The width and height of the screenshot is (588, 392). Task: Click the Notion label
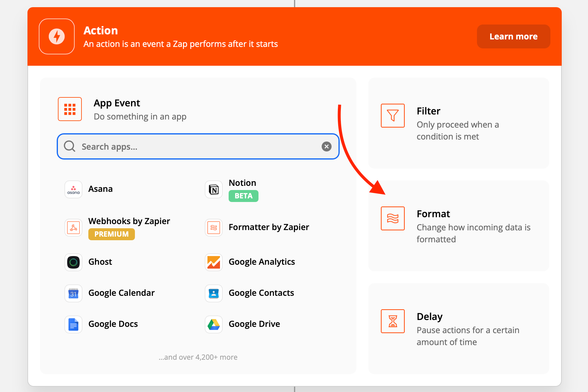[242, 183]
